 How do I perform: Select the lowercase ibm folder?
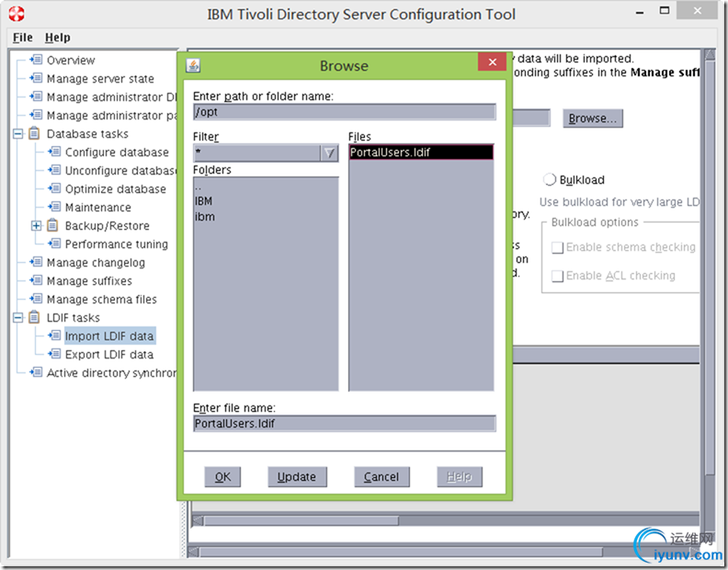205,216
